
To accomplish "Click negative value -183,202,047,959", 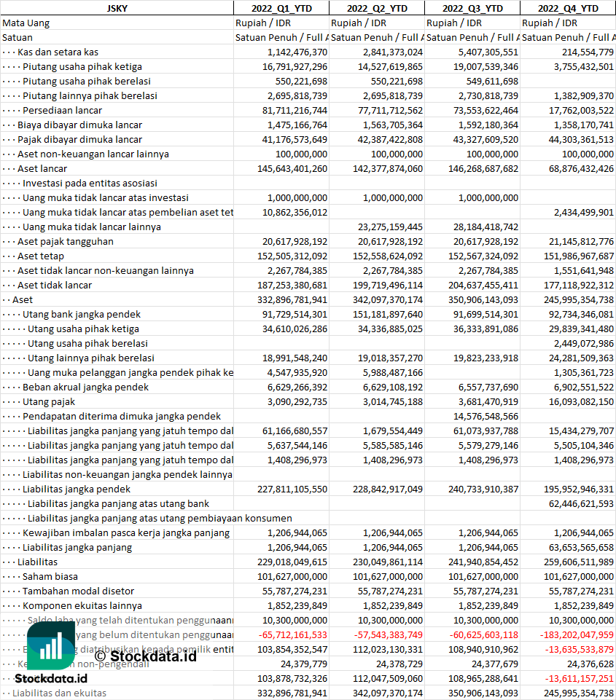I will (x=577, y=635).
